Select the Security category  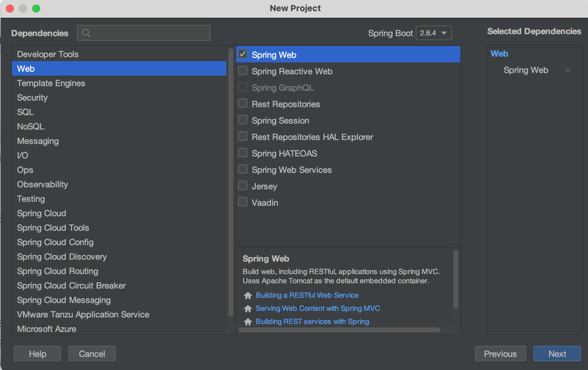coord(32,98)
